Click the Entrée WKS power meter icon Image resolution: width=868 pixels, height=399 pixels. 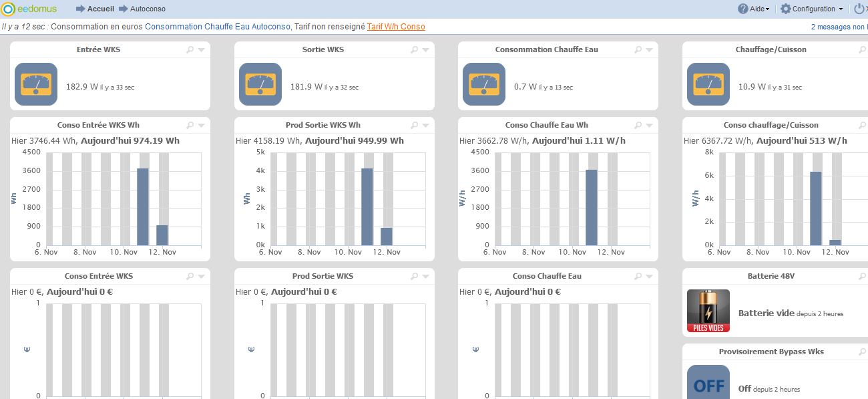pyautogui.click(x=36, y=84)
